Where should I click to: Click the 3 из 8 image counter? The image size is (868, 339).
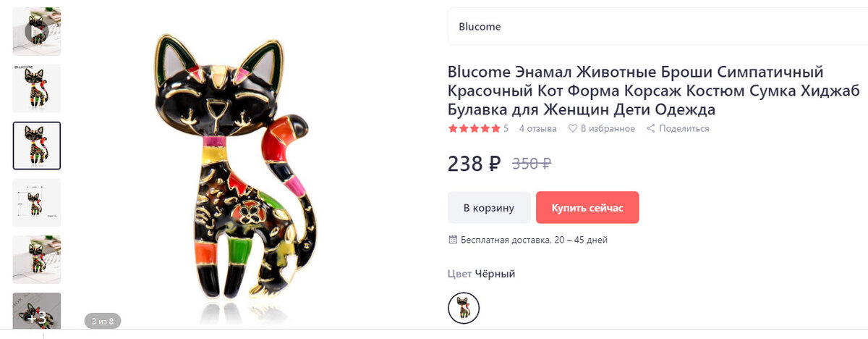coord(103,320)
